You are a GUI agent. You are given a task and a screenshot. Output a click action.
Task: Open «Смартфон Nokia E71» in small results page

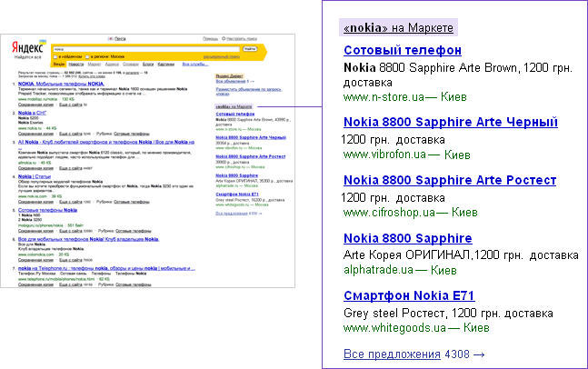(237, 194)
